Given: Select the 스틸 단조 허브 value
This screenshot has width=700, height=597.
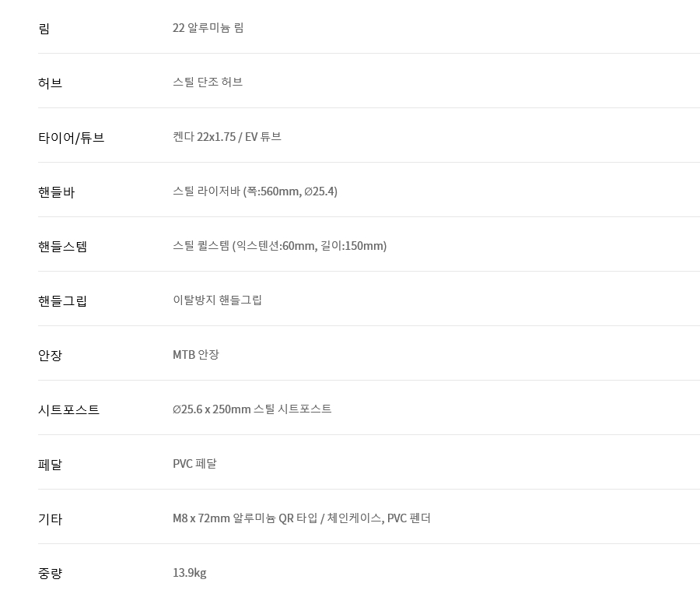Looking at the screenshot, I should (x=208, y=83).
